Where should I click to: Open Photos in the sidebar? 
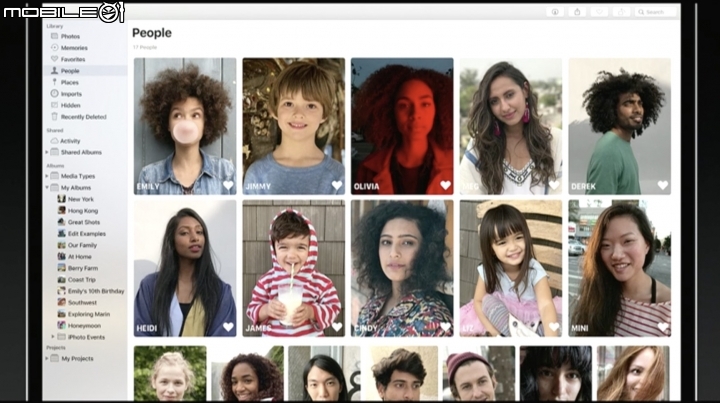tap(70, 36)
